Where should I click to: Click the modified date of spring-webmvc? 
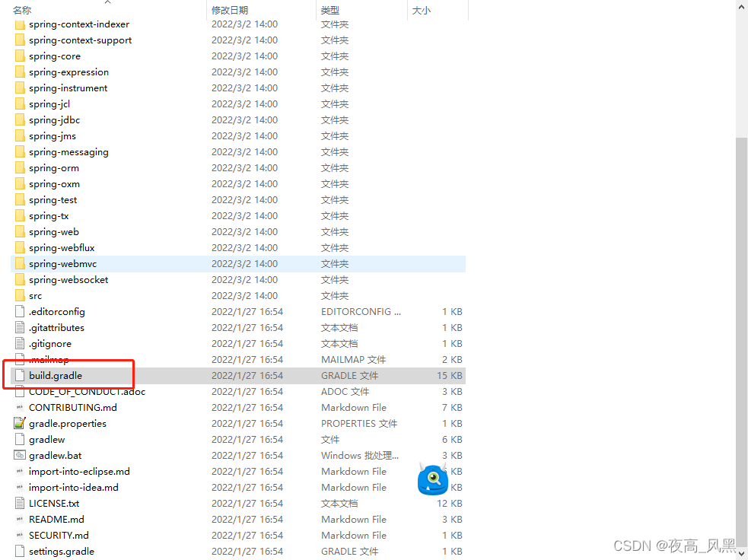click(x=244, y=264)
